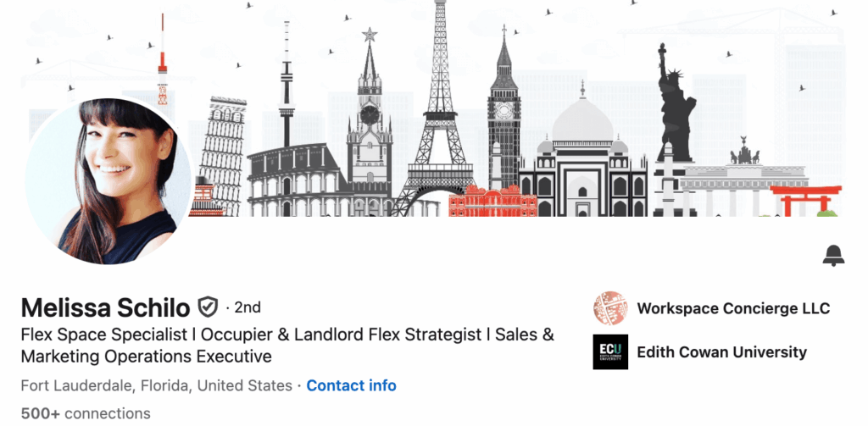Viewport: 868px width, 426px height.
Task: Open the Contact info link
Action: tap(352, 385)
